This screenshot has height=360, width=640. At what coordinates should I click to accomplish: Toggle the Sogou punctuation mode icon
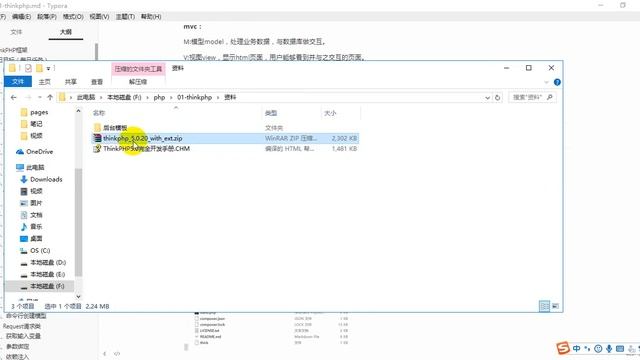point(587,348)
